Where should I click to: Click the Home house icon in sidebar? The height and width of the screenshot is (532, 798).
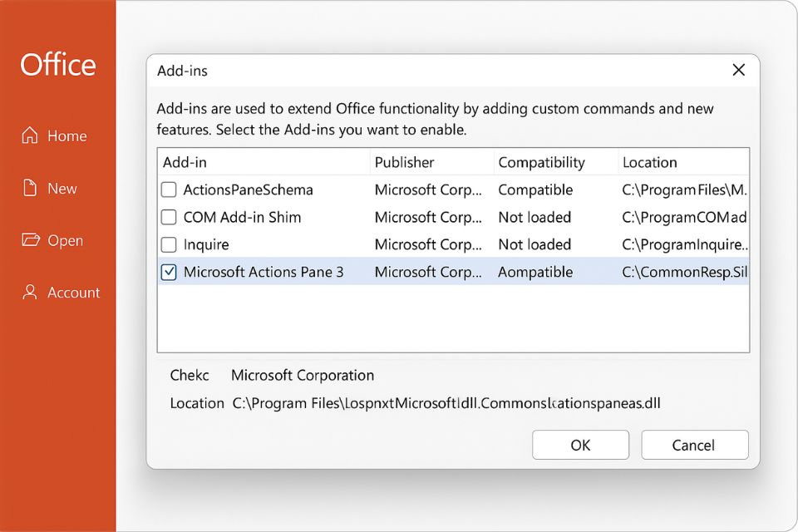click(x=30, y=135)
